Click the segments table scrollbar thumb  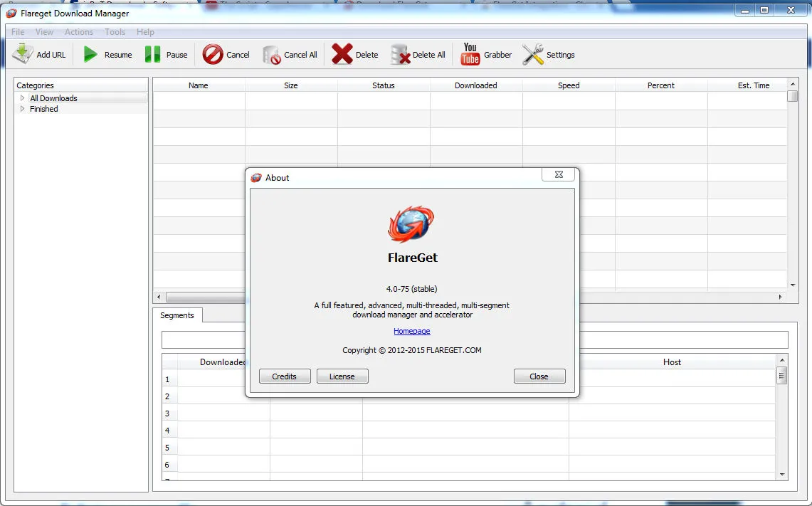[782, 375]
